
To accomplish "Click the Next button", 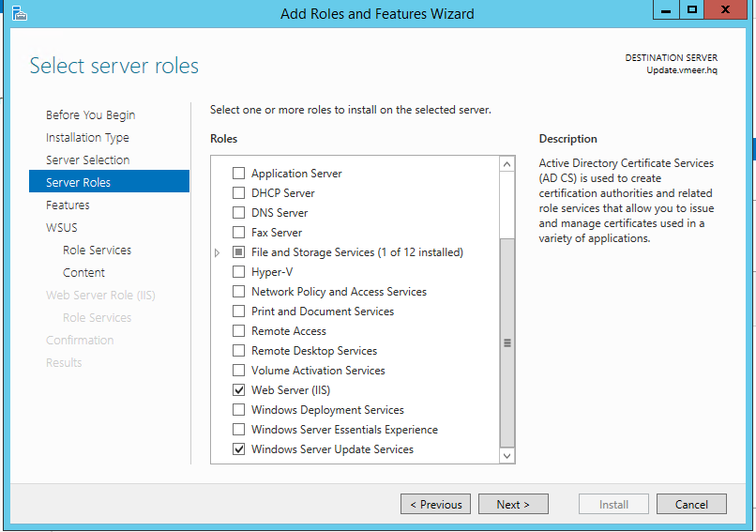I will (x=513, y=505).
